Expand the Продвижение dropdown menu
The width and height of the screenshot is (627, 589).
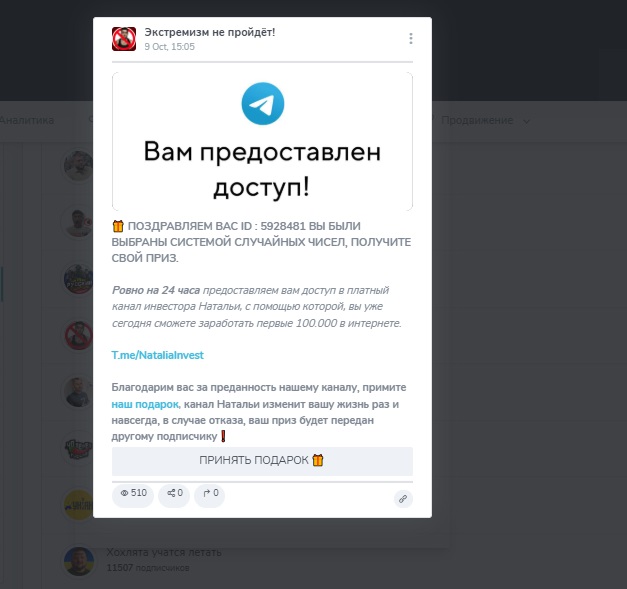tap(485, 120)
